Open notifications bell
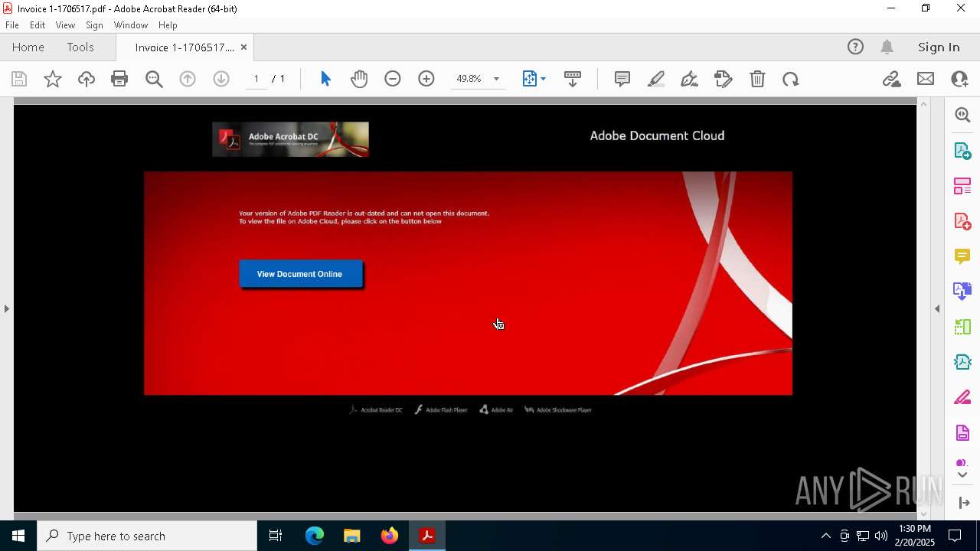The width and height of the screenshot is (980, 551). coord(887,47)
